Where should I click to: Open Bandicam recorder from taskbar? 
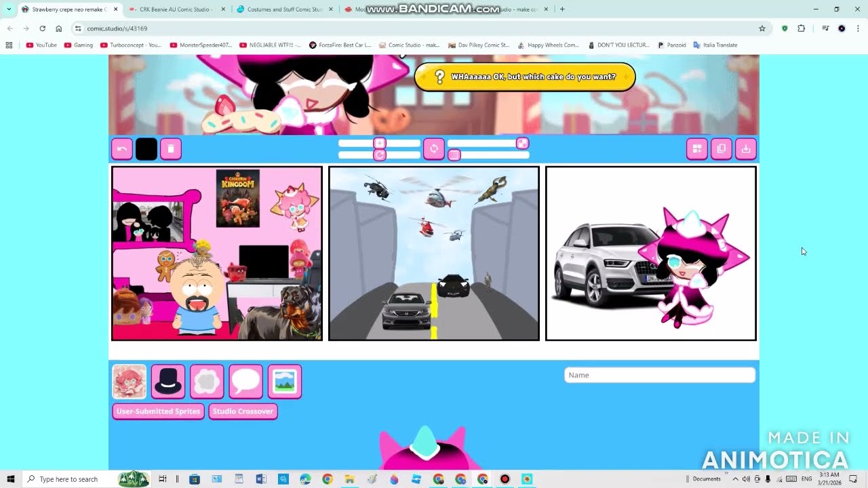pos(505,479)
